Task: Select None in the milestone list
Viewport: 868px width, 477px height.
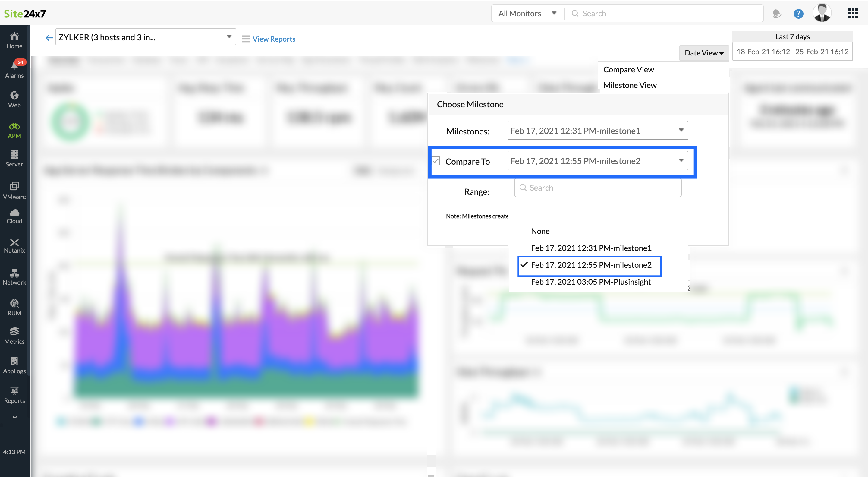Action: (x=540, y=231)
